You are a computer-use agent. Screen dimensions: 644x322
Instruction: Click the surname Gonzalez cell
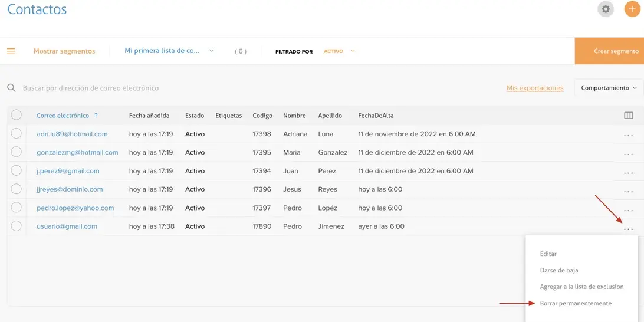click(333, 152)
